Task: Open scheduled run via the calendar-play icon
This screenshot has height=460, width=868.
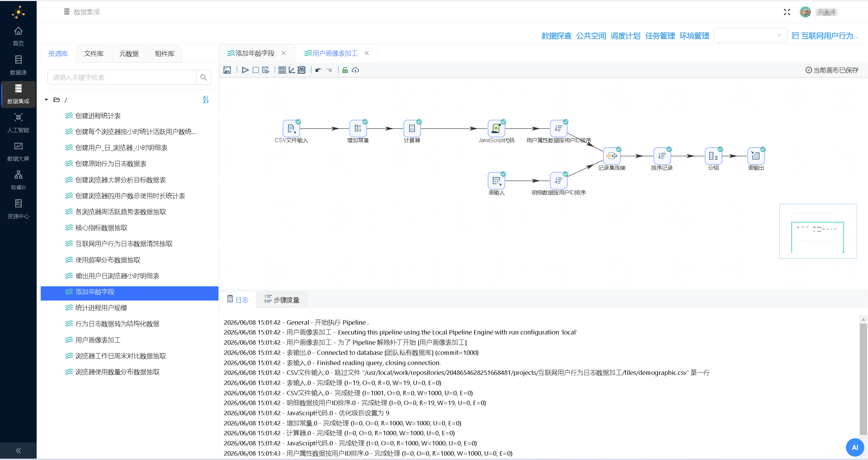Action: (266, 70)
